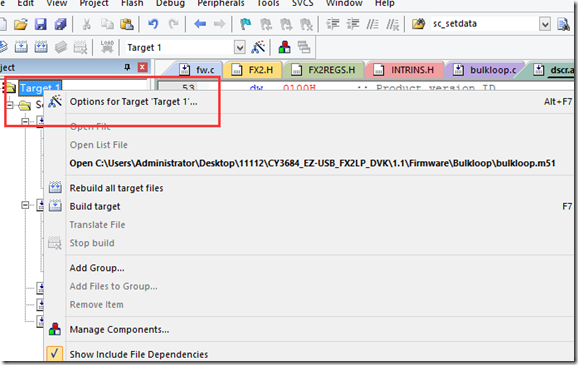Open the sc_setdata search dropdown arrow
578x365 pixels.
tap(545, 24)
